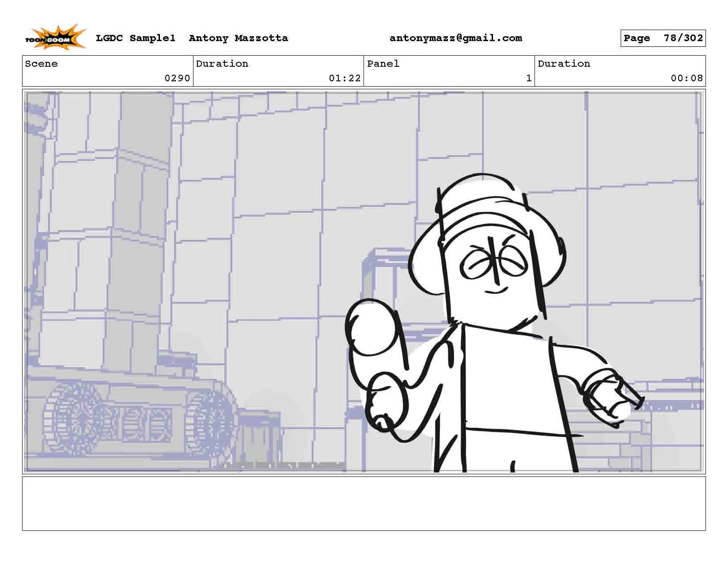The width and height of the screenshot is (728, 564).
Task: Click the 'Page 78/302' box
Action: (x=663, y=38)
